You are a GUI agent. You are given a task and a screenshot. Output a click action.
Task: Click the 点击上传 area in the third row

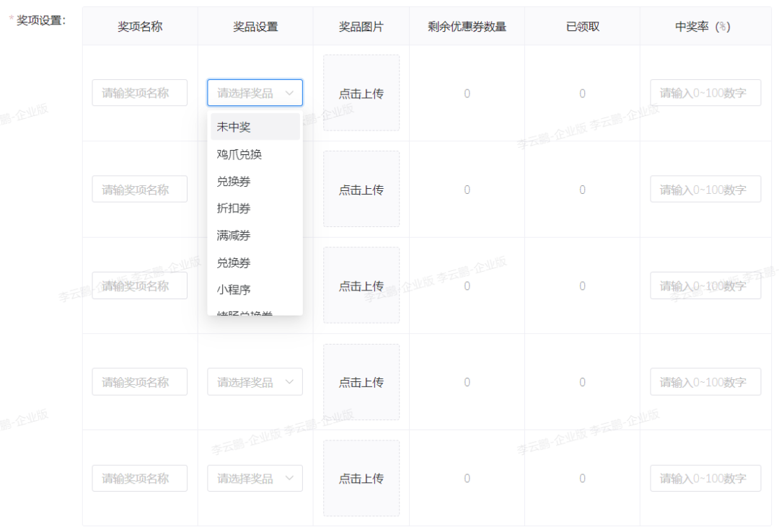pyautogui.click(x=361, y=285)
